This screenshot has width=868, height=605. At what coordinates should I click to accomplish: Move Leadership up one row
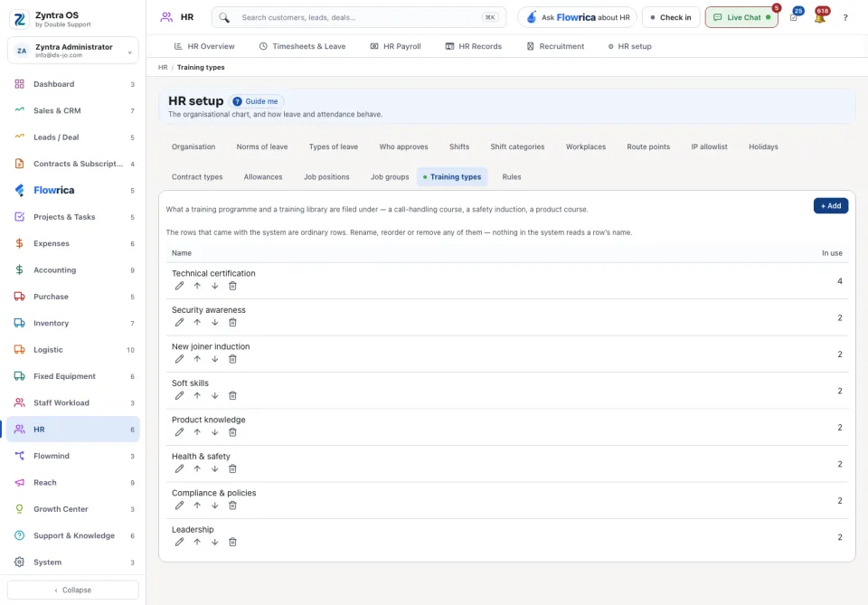pos(197,542)
